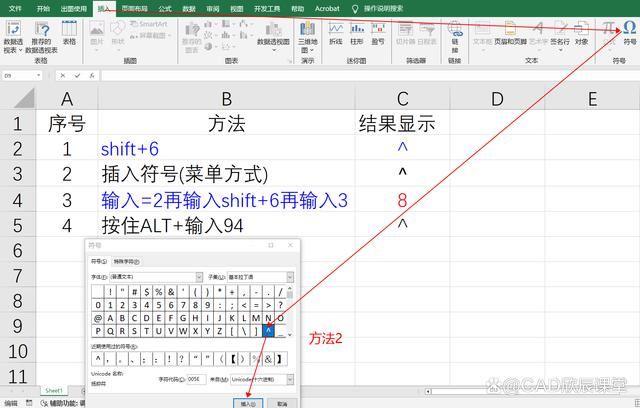Click Header & Footer (页眉和页脚) icon
This screenshot has width=640, height=408.
coord(511,33)
